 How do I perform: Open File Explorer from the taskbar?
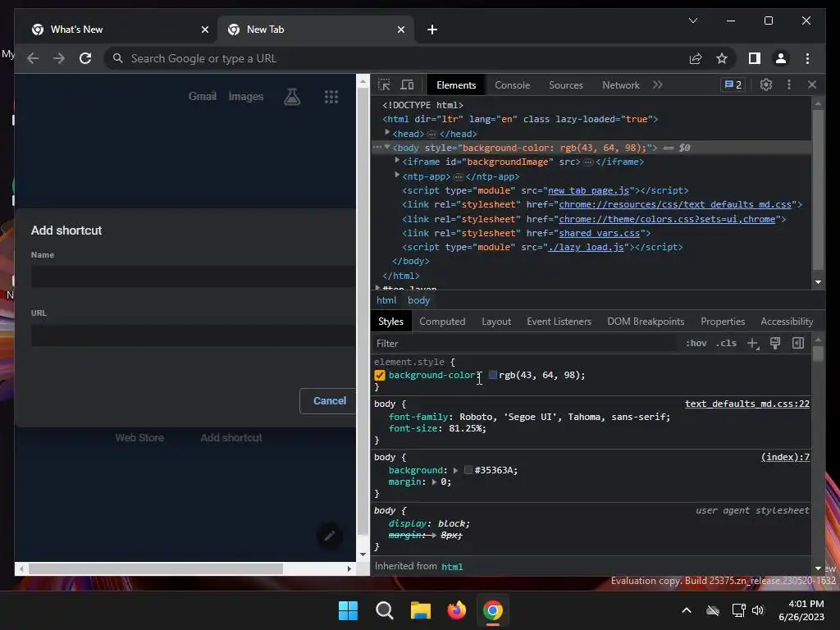click(x=421, y=610)
